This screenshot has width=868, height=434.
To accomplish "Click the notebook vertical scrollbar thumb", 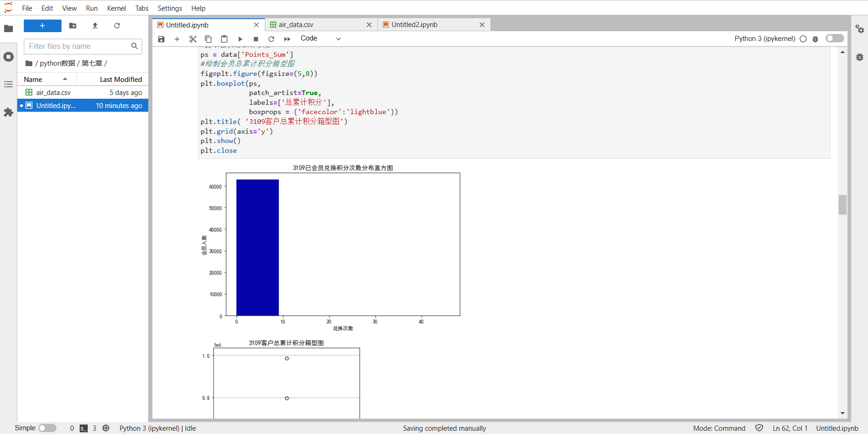I will pos(842,205).
